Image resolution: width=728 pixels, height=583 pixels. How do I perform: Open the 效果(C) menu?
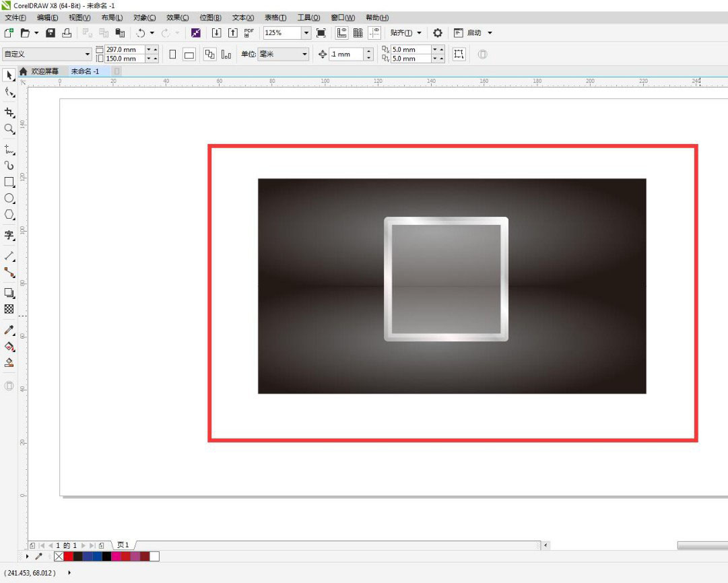click(x=177, y=18)
